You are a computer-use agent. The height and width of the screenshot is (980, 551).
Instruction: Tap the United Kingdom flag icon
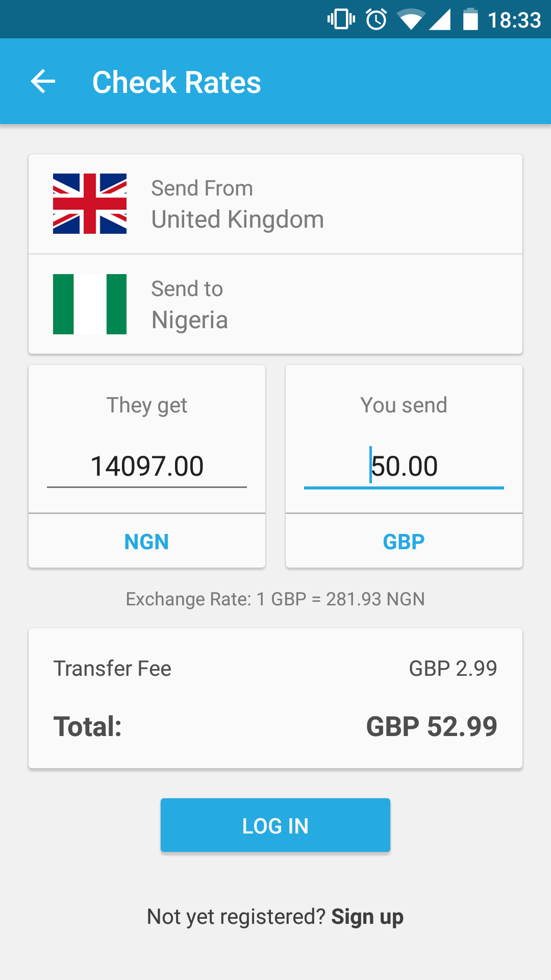tap(90, 204)
